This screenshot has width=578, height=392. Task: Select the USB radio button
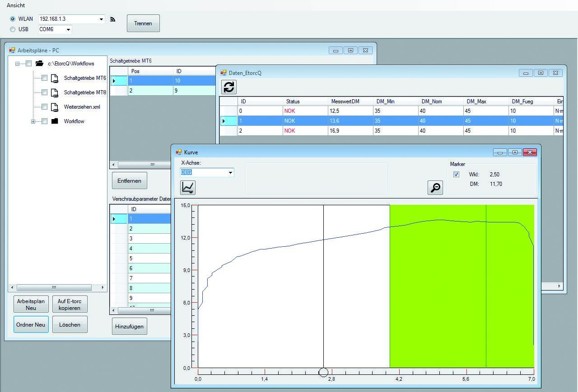click(13, 29)
